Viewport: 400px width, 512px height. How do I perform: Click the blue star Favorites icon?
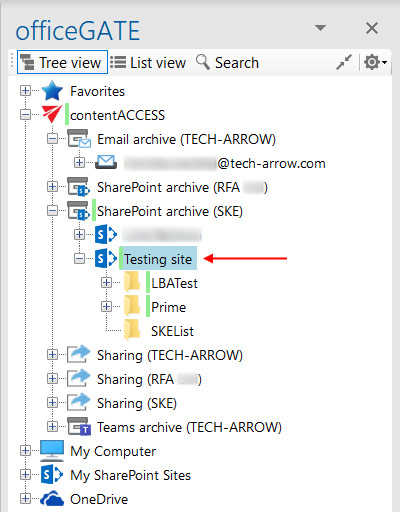(x=52, y=91)
